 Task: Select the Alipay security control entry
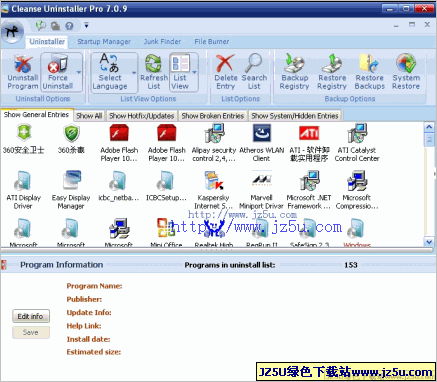[214, 143]
